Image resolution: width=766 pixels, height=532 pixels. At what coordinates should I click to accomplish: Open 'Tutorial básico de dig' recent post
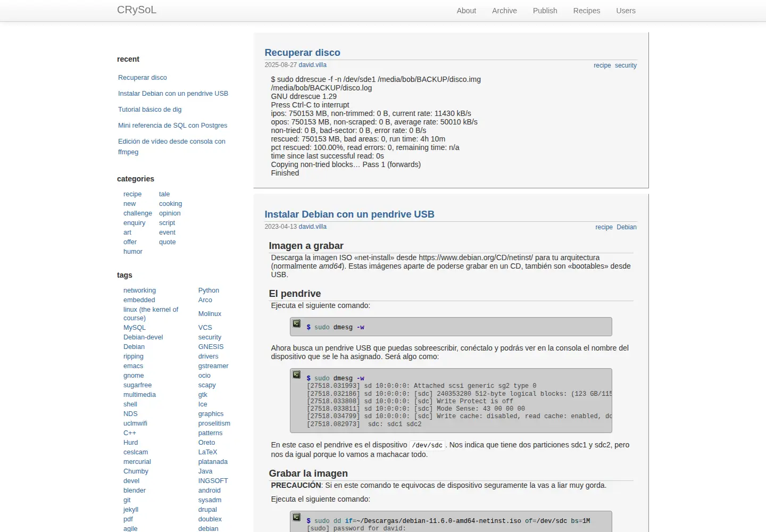(150, 110)
